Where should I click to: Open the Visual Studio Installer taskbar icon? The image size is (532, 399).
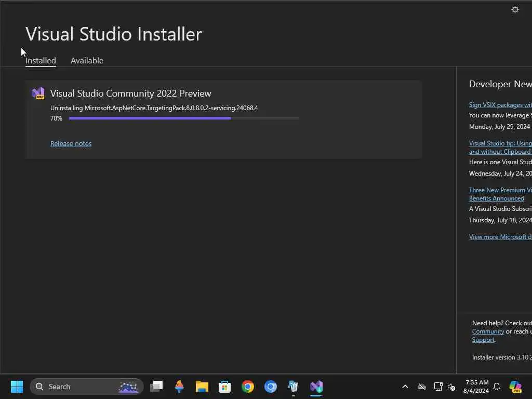coord(316,387)
